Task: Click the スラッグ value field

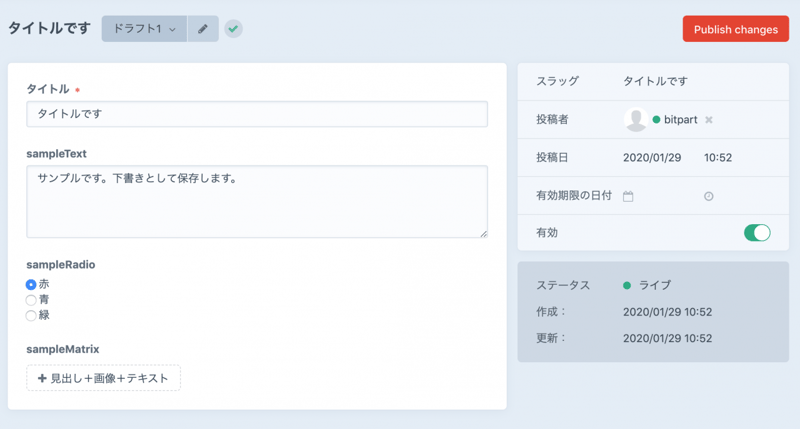Action: pyautogui.click(x=655, y=81)
